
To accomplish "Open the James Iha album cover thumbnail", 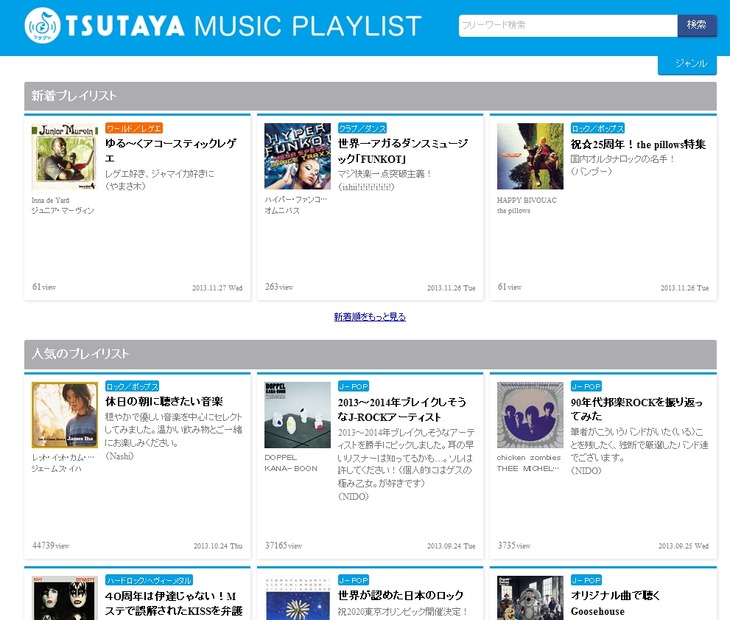I will click(65, 415).
